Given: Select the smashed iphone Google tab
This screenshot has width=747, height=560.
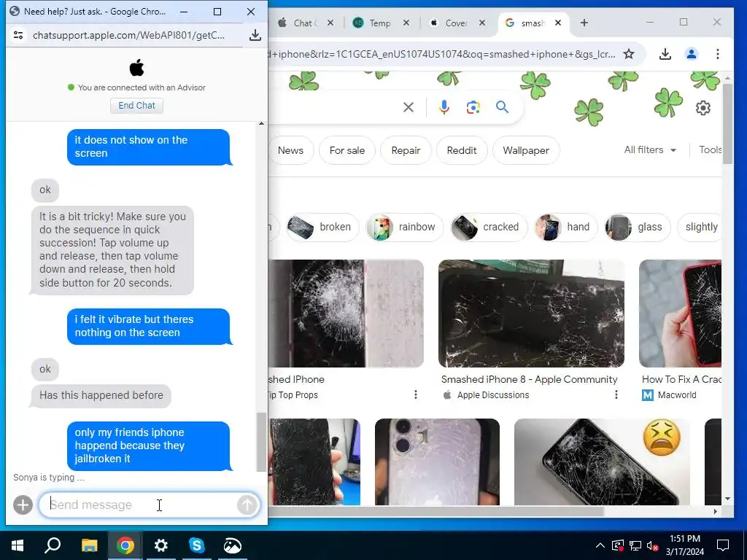Looking at the screenshot, I should (532, 23).
